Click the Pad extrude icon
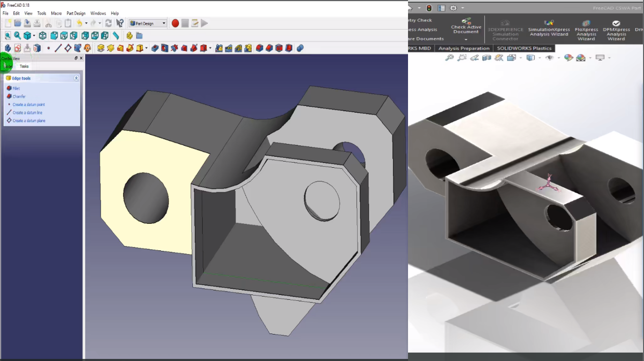 101,48
